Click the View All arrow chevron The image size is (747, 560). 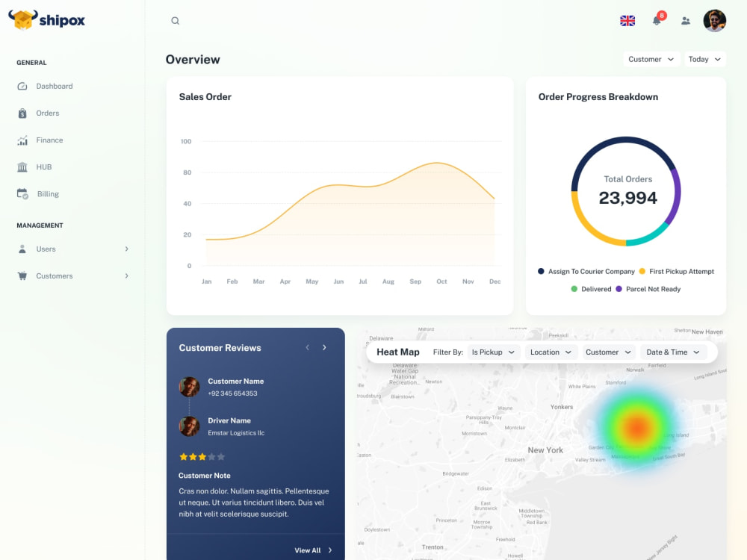click(x=330, y=550)
